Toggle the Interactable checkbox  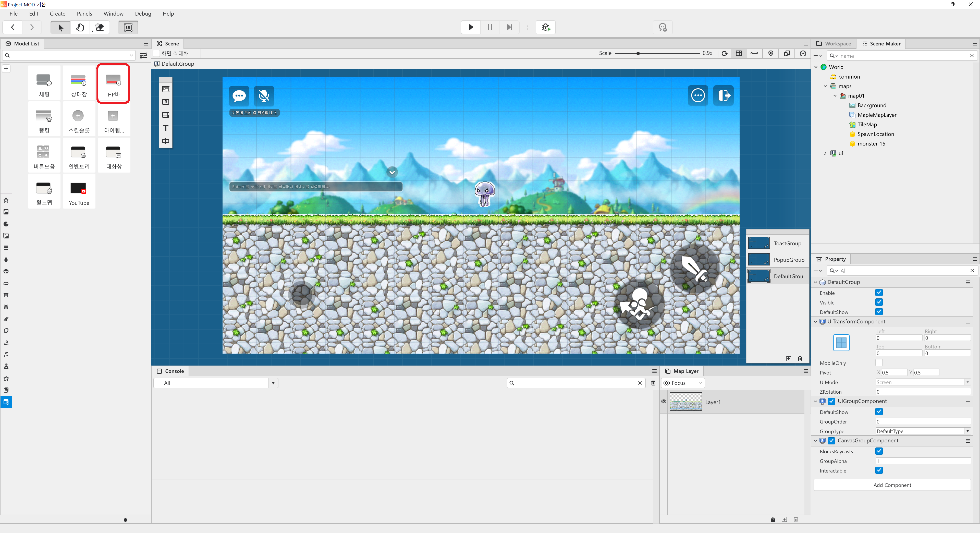[x=879, y=470]
